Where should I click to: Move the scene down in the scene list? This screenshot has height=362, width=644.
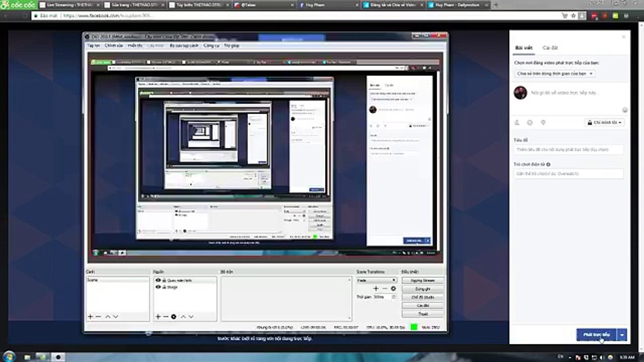click(x=115, y=317)
